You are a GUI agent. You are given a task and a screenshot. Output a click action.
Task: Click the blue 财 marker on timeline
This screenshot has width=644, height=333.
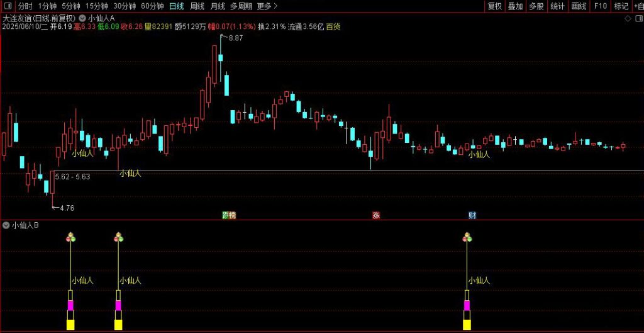(472, 215)
